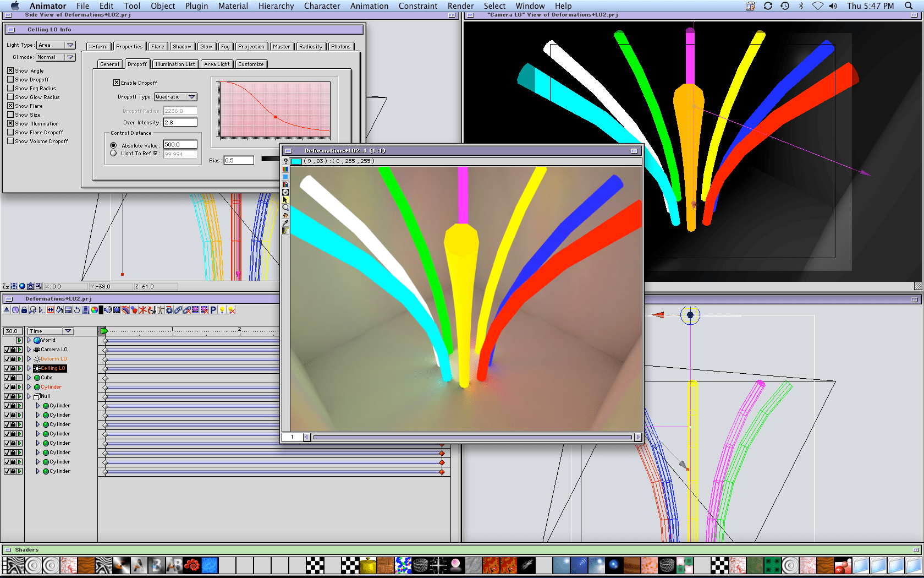924x578 pixels.
Task: Click the axis orientation icon below side view
Action: (x=5, y=286)
